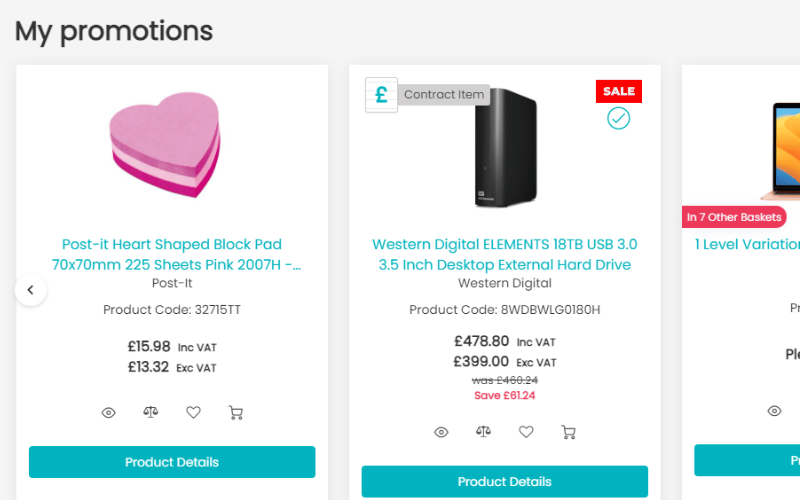The image size is (800, 500).
Task: Click eye icon on third product card
Action: pos(774,411)
